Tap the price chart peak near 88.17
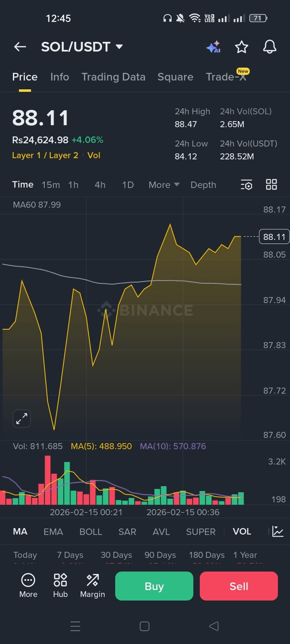290x644 pixels. (170, 225)
